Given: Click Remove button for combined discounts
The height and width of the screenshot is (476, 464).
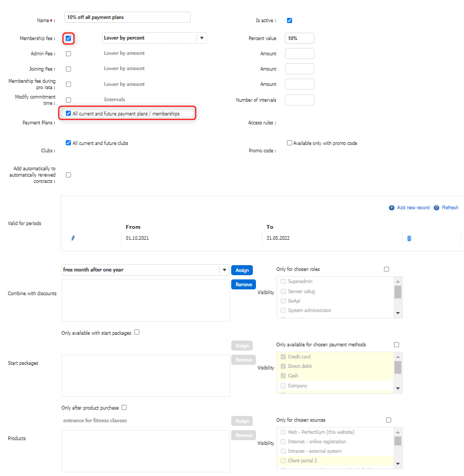Looking at the screenshot, I should point(243,285).
